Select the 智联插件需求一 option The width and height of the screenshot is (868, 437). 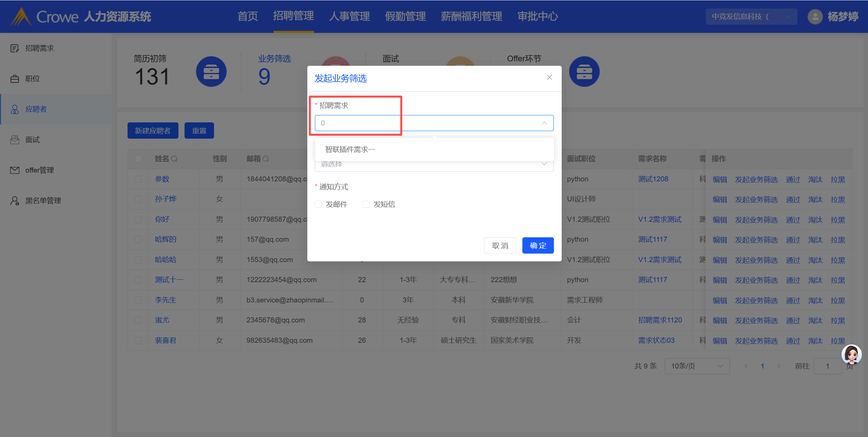coord(350,150)
